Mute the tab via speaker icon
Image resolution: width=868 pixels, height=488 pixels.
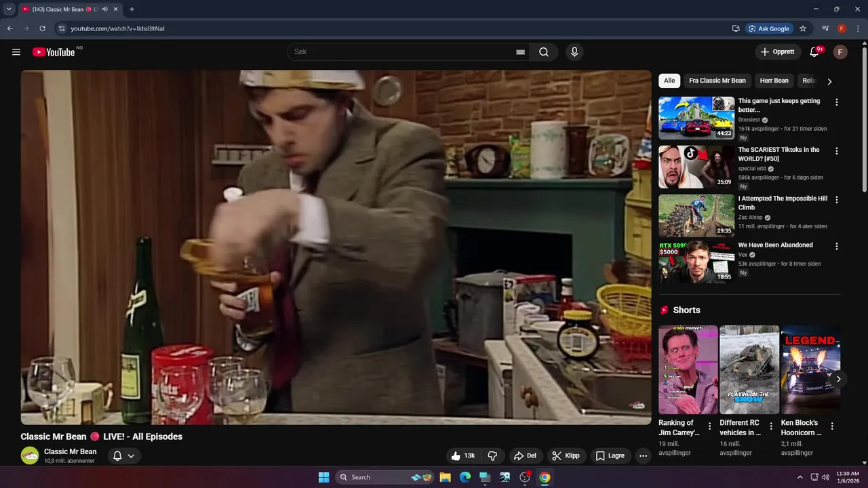pos(105,9)
